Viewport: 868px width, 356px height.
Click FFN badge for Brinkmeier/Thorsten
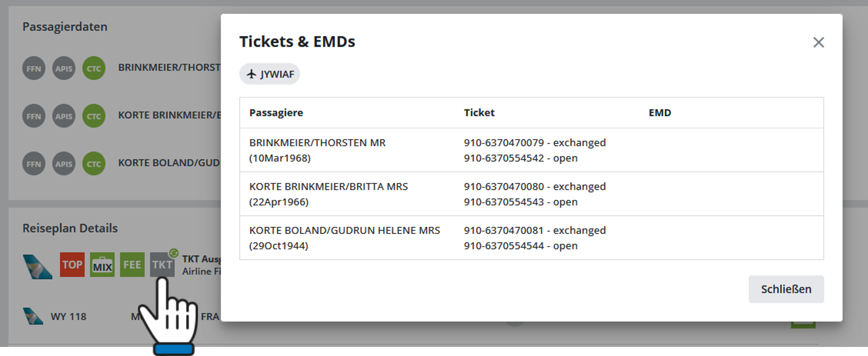[34, 69]
